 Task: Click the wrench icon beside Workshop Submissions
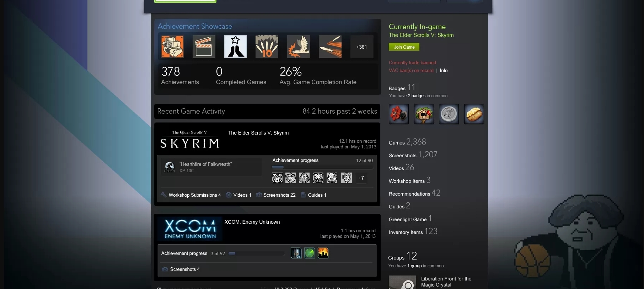click(164, 195)
